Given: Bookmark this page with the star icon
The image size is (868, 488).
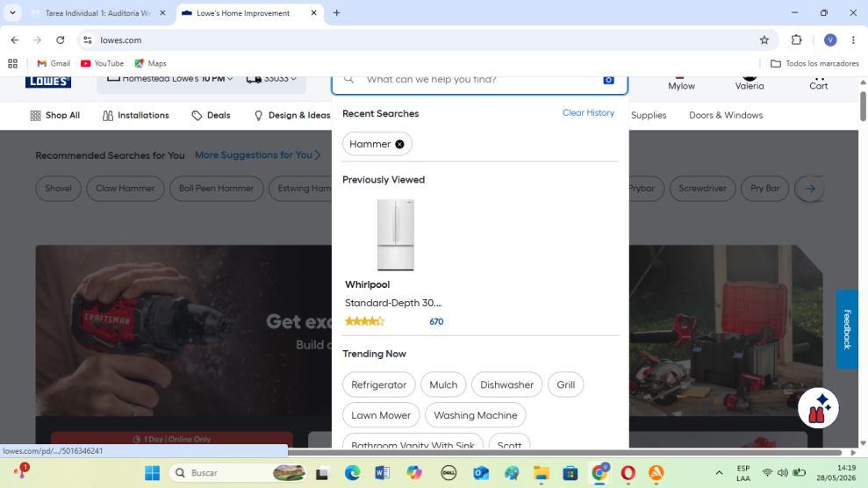Looking at the screenshot, I should (764, 39).
